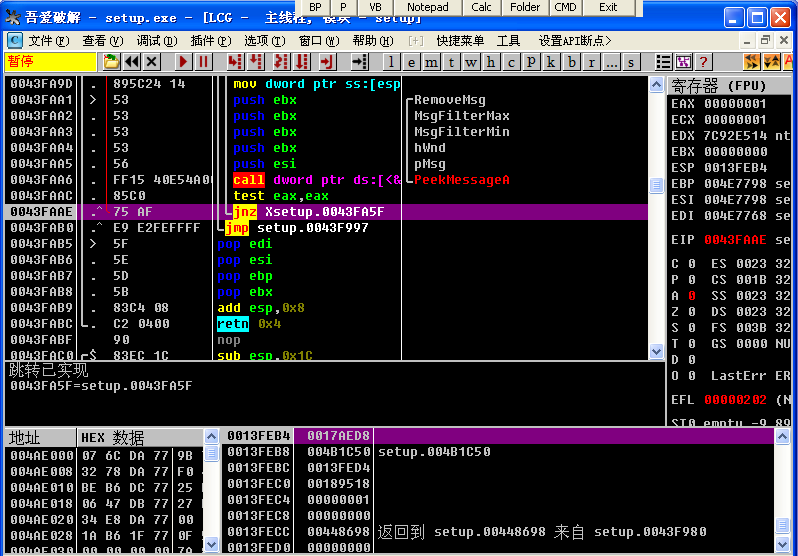
Task: Show Source with the s button
Action: pyautogui.click(x=631, y=62)
